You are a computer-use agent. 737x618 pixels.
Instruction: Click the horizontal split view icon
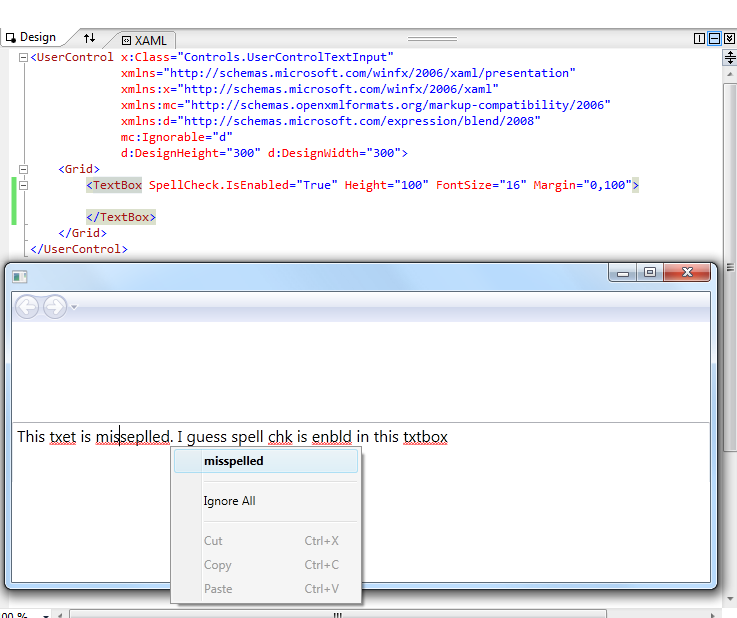[x=714, y=39]
